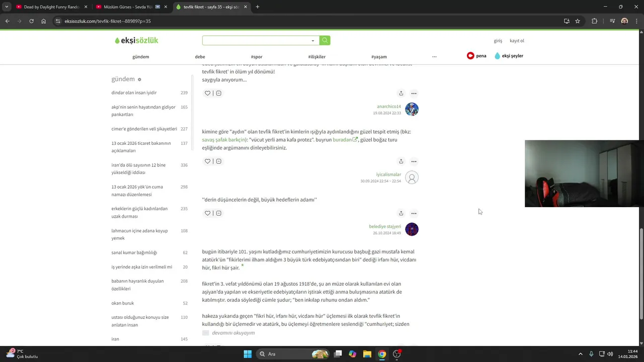Viewport: 644px width, 362px height.
Task: Select the debe channel tab
Action: coord(200,57)
